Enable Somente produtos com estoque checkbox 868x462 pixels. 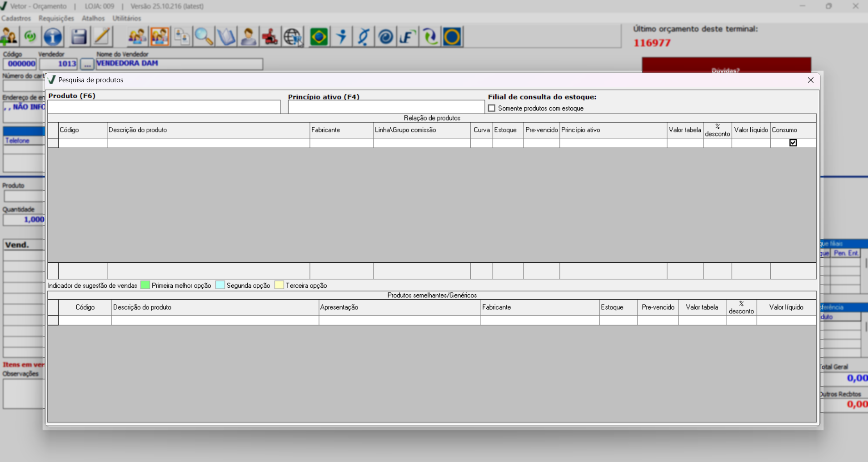coord(492,108)
